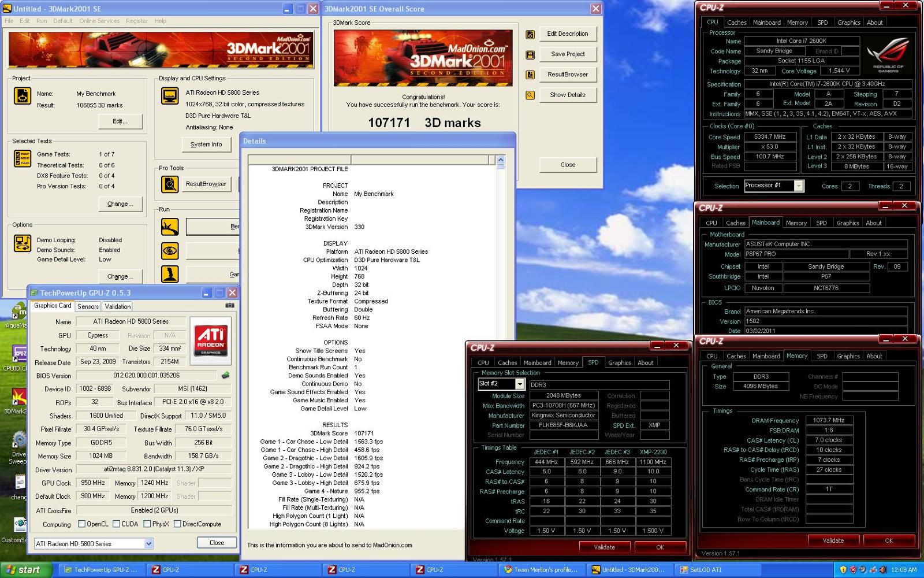The height and width of the screenshot is (578, 924).
Task: Click Validate button in CPU-Z Memory window
Action: coord(833,541)
